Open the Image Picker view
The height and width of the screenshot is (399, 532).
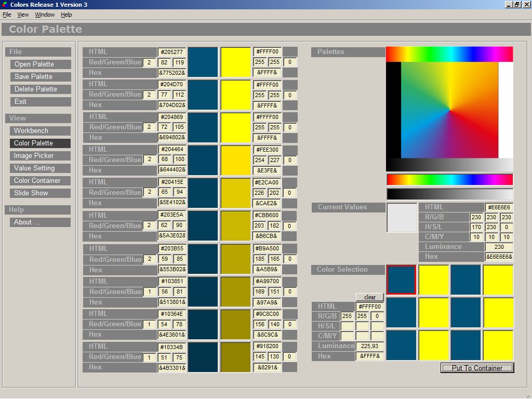coord(40,156)
